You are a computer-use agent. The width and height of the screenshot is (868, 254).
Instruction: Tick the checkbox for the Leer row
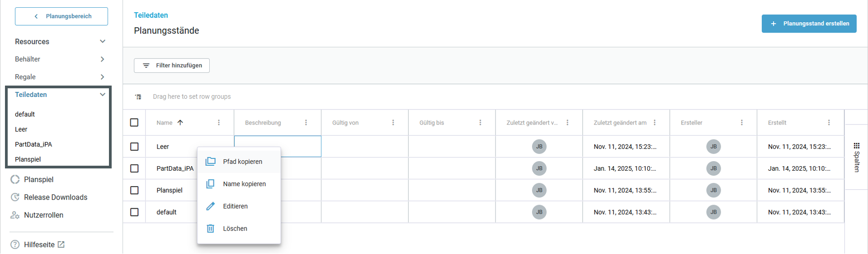(x=134, y=147)
